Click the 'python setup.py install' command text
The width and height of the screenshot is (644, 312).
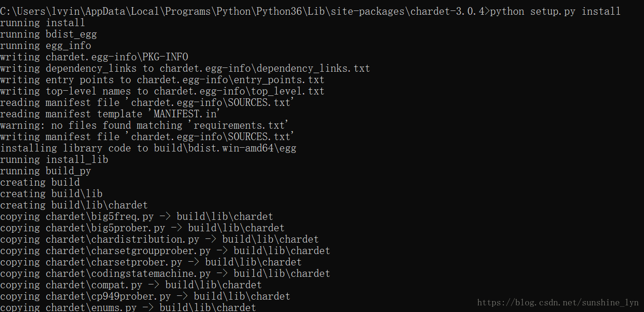[555, 11]
